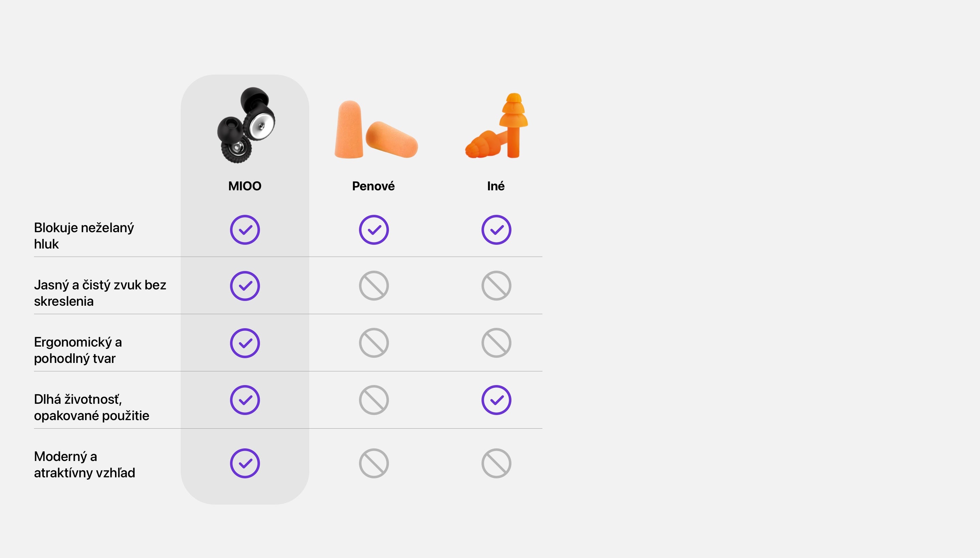Click the "Blokuje neželaný hluk" feature label
Screen dimensions: 980x558
point(84,236)
